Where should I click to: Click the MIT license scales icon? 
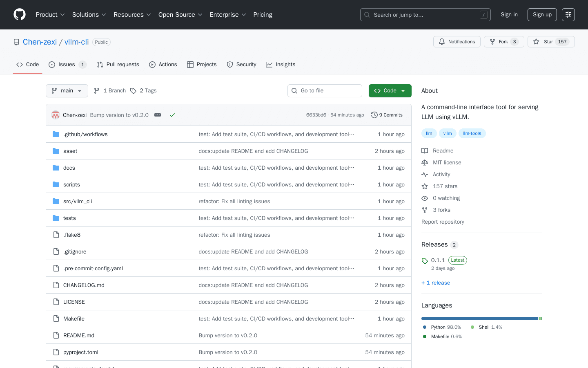click(x=425, y=162)
